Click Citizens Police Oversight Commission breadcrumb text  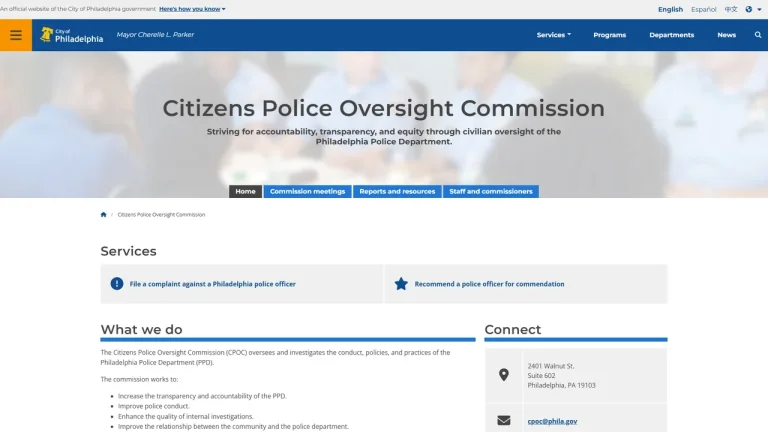pos(161,215)
